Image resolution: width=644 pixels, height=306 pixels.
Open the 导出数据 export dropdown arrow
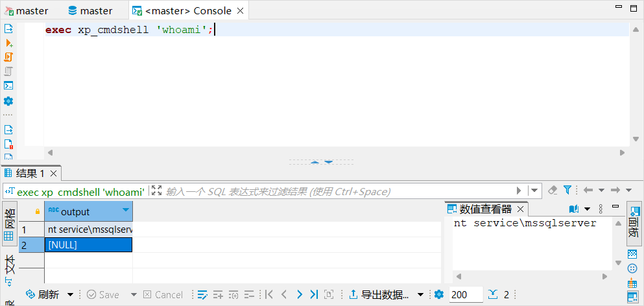(420, 295)
